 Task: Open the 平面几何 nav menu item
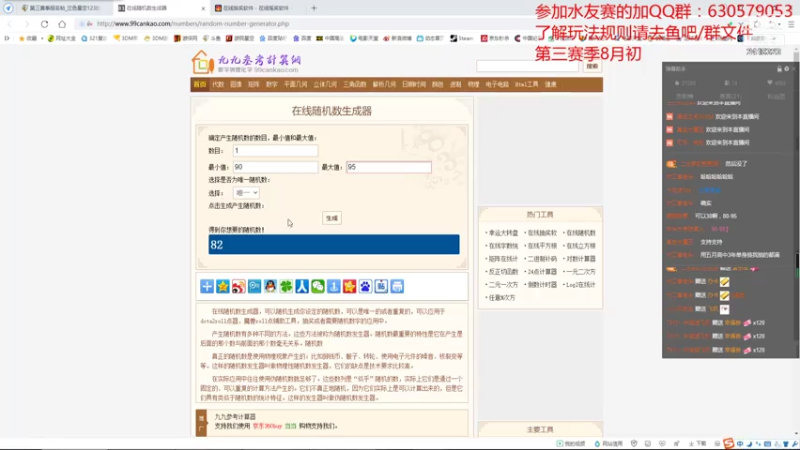pyautogui.click(x=295, y=85)
